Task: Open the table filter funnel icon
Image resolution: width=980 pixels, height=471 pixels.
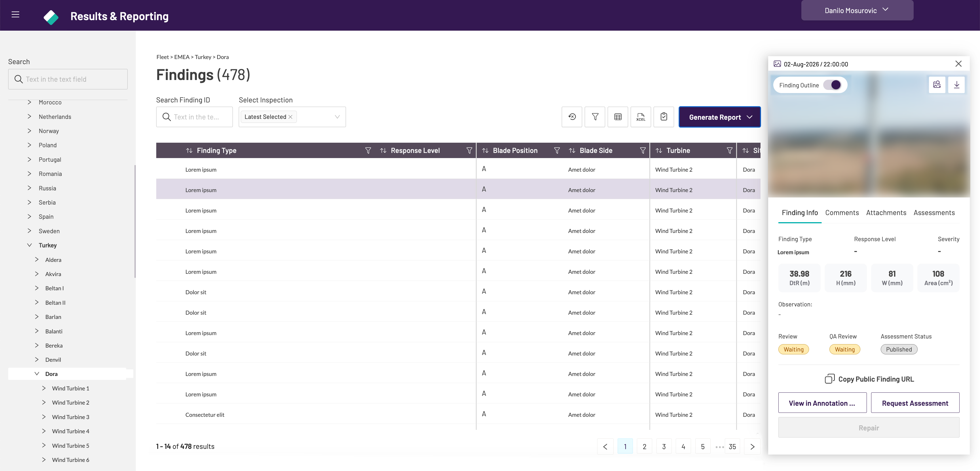Action: click(x=595, y=117)
